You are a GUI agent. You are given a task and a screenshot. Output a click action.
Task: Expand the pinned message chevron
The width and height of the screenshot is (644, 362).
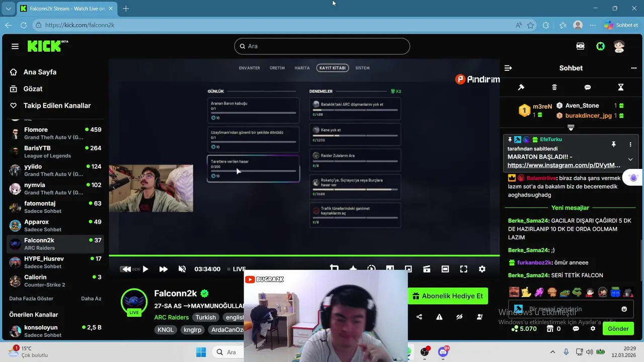(630, 160)
